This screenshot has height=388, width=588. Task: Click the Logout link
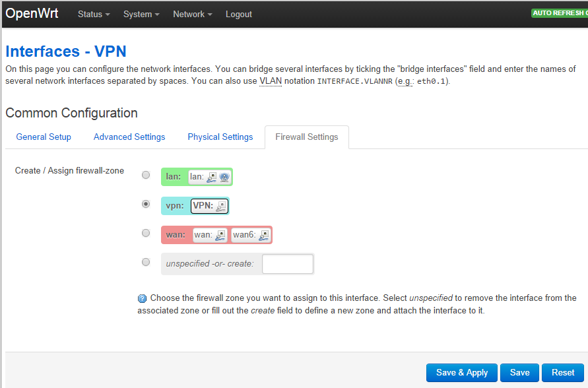tap(239, 15)
